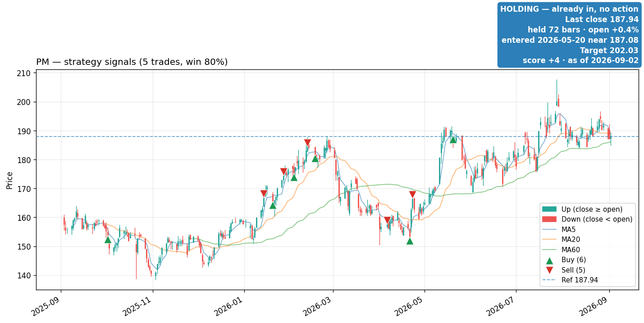Click the 170 tick on the price axis
Screen dimensions: 644x323
tap(24, 189)
